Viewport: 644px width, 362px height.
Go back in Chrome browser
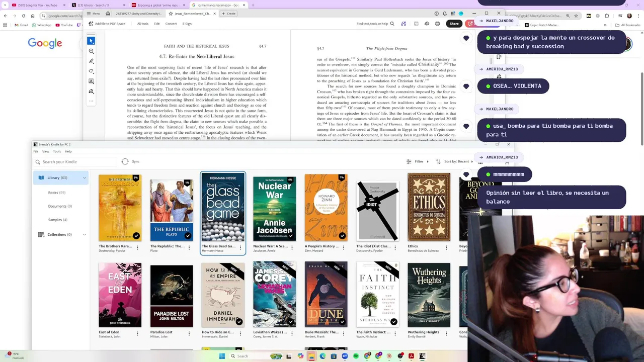point(5,16)
